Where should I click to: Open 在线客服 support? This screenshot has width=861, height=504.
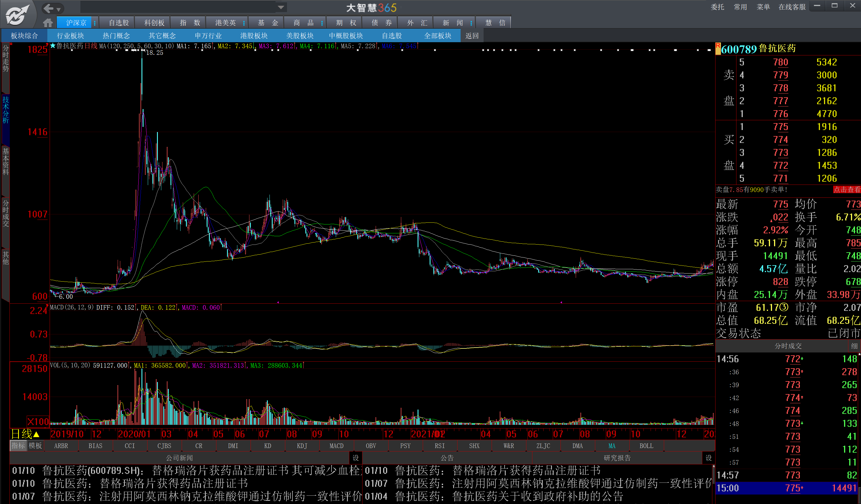(x=792, y=7)
